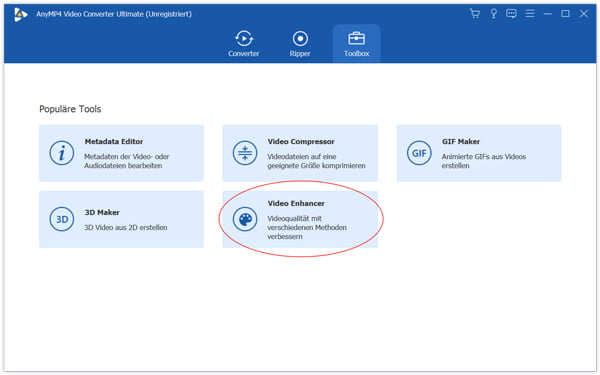Switch to the Ripper tab label
Screen dimensions: 600x375
pyautogui.click(x=300, y=54)
